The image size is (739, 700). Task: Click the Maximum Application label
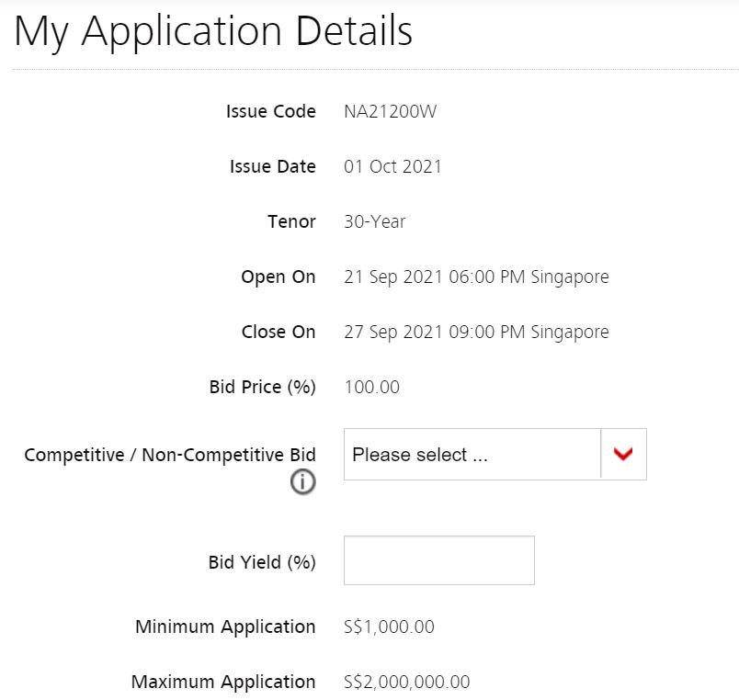point(223,683)
